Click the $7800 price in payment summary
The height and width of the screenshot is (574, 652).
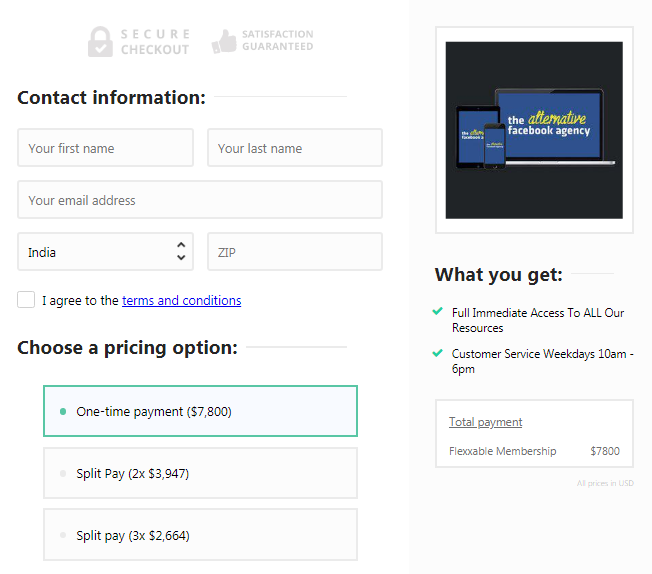pos(604,451)
